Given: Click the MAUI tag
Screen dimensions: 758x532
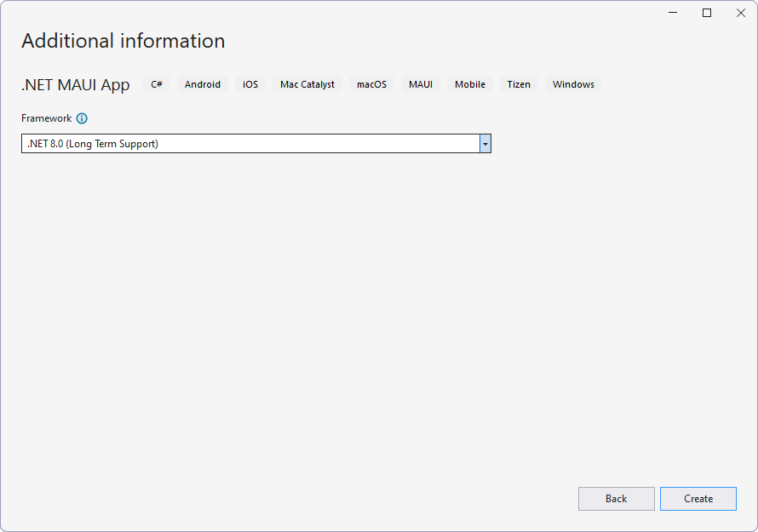Looking at the screenshot, I should pos(421,84).
